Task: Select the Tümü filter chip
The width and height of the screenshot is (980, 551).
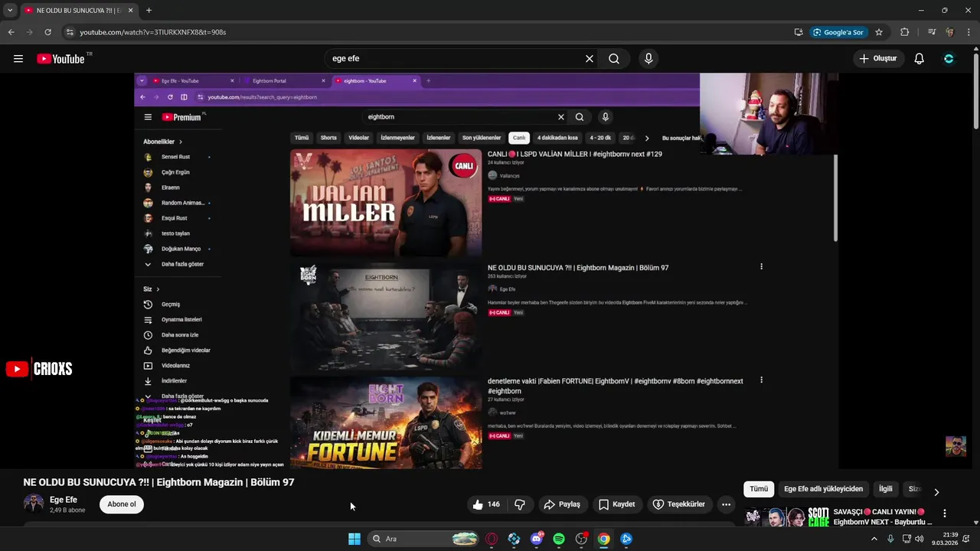Action: coord(759,489)
